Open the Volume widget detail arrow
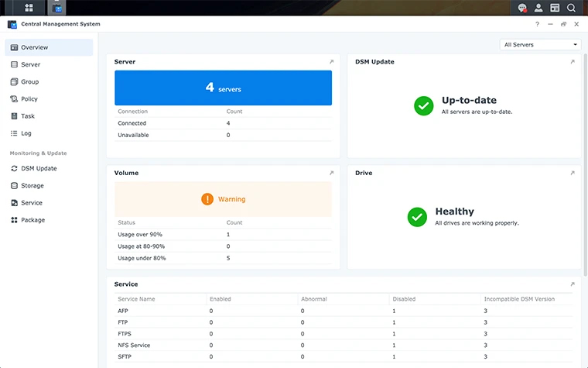This screenshot has height=368, width=588. coord(331,174)
